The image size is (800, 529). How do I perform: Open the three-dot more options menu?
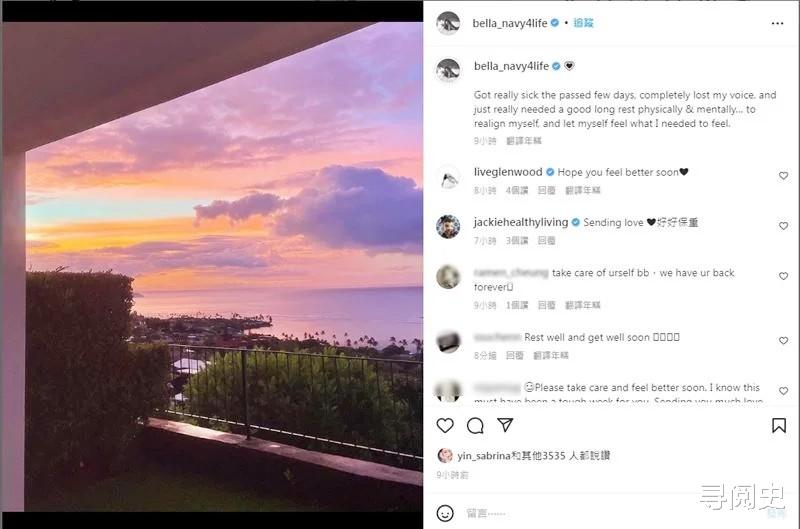pyautogui.click(x=778, y=23)
